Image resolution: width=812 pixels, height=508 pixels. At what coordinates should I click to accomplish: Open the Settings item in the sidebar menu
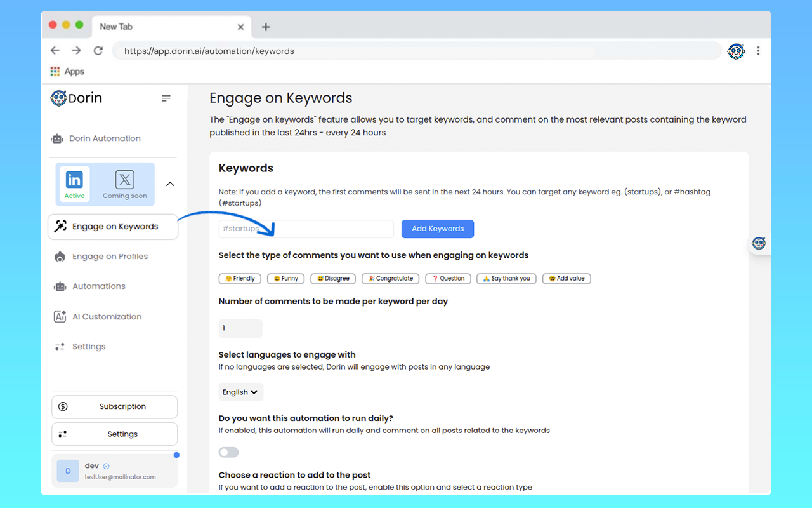(x=80, y=347)
